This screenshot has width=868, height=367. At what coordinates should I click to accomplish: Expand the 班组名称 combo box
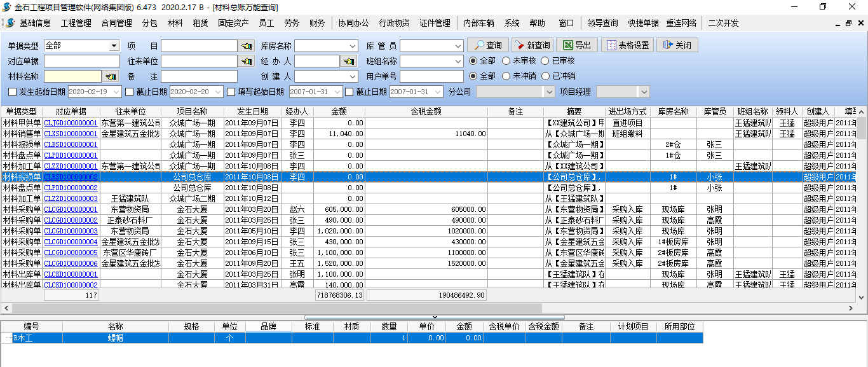coord(458,61)
